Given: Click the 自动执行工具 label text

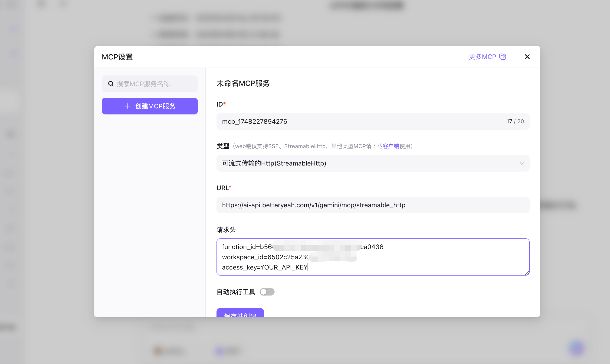Looking at the screenshot, I should (236, 292).
